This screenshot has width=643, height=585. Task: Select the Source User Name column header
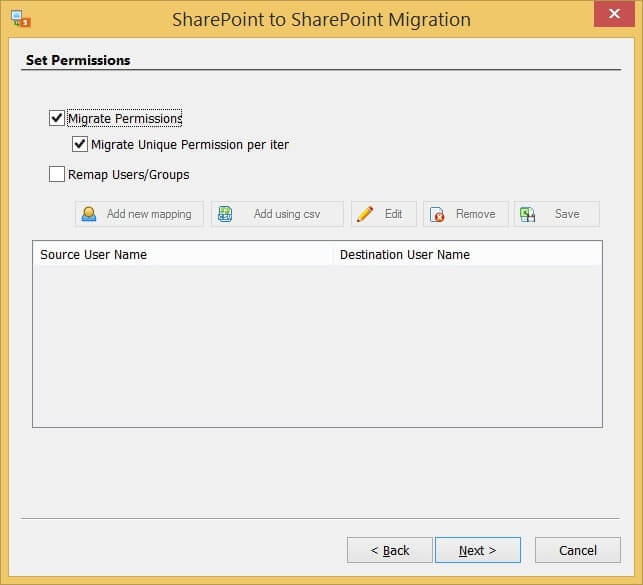click(x=182, y=255)
